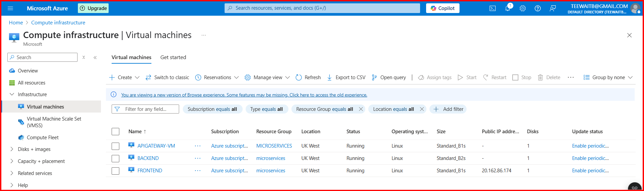Remove the Resource Group filter
This screenshot has width=644, height=191.
tap(361, 109)
